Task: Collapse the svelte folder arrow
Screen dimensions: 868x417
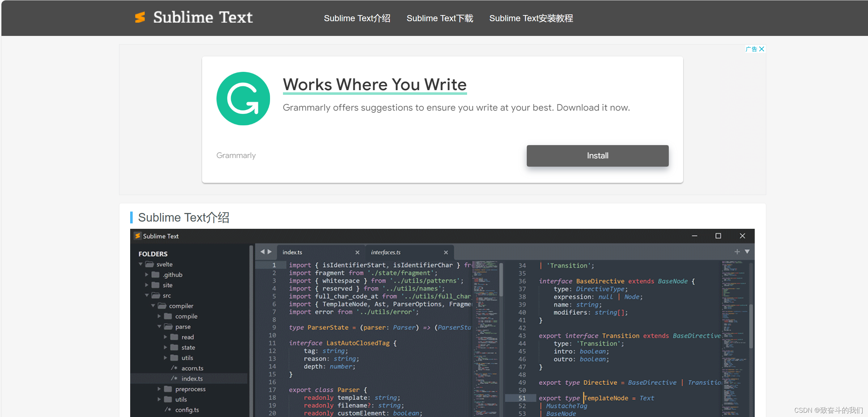Action: [x=141, y=264]
